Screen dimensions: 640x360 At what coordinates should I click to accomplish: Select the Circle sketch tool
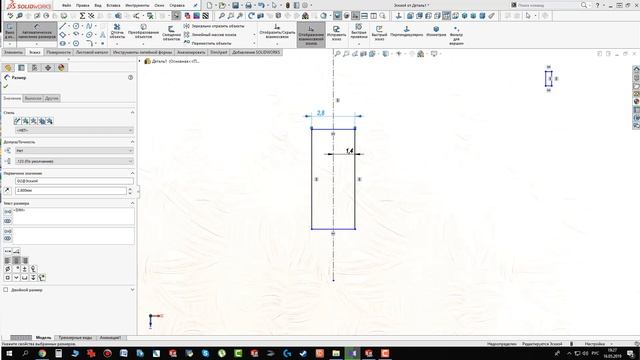click(x=76, y=26)
